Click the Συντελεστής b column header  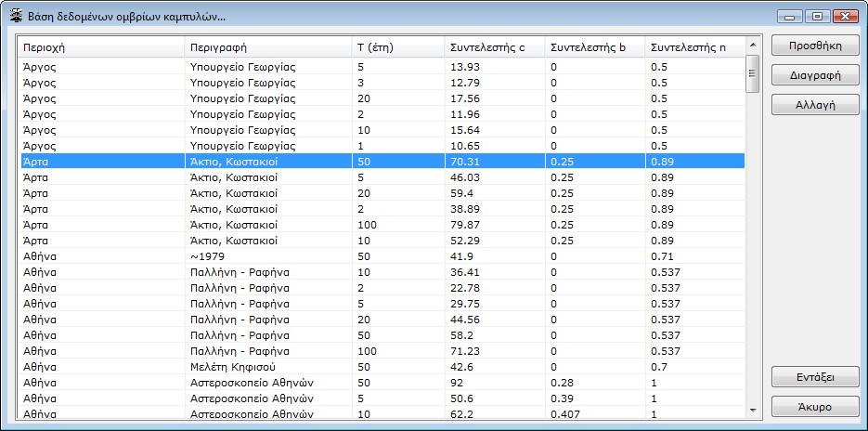coord(594,46)
